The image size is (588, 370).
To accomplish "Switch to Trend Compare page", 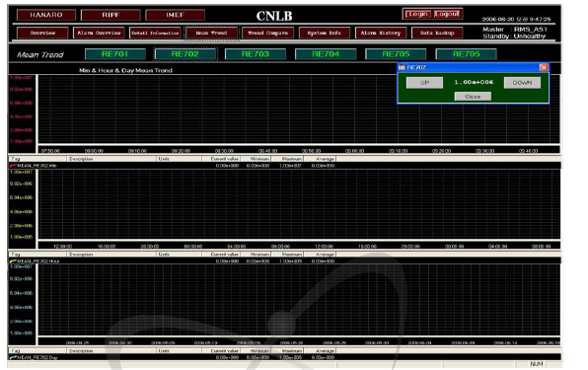I will 267,33.
